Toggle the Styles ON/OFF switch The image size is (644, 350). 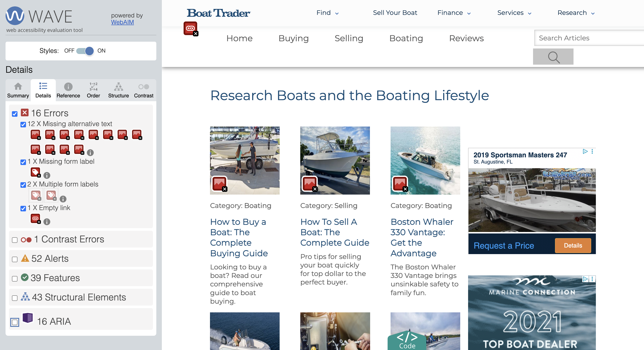click(x=85, y=51)
